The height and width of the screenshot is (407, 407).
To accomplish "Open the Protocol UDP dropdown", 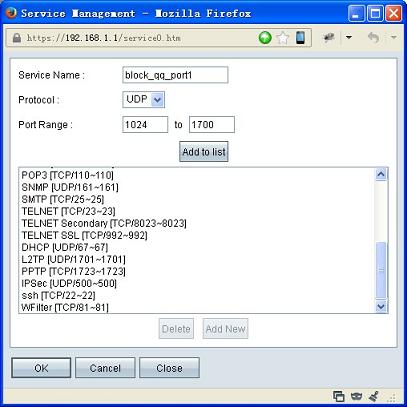I will pos(144,99).
